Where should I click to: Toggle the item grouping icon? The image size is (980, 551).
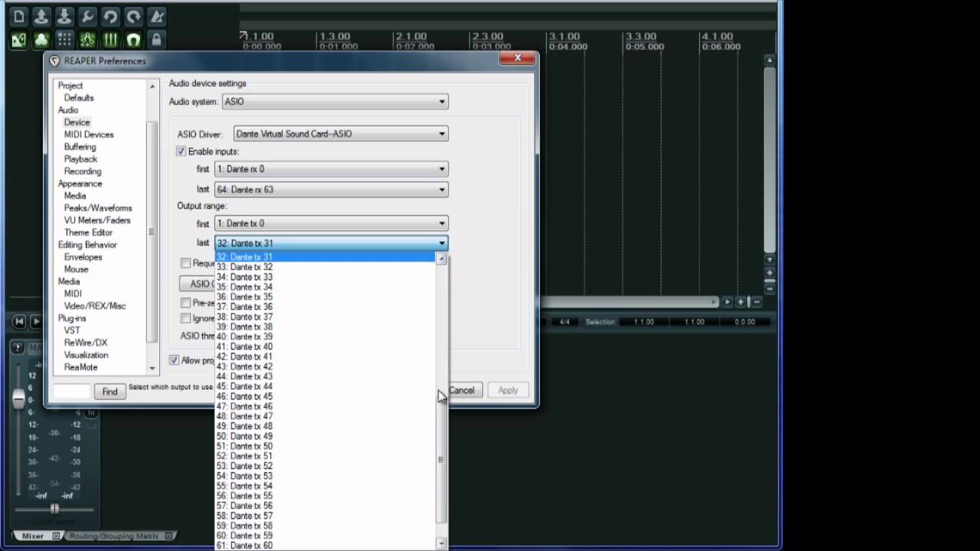41,40
